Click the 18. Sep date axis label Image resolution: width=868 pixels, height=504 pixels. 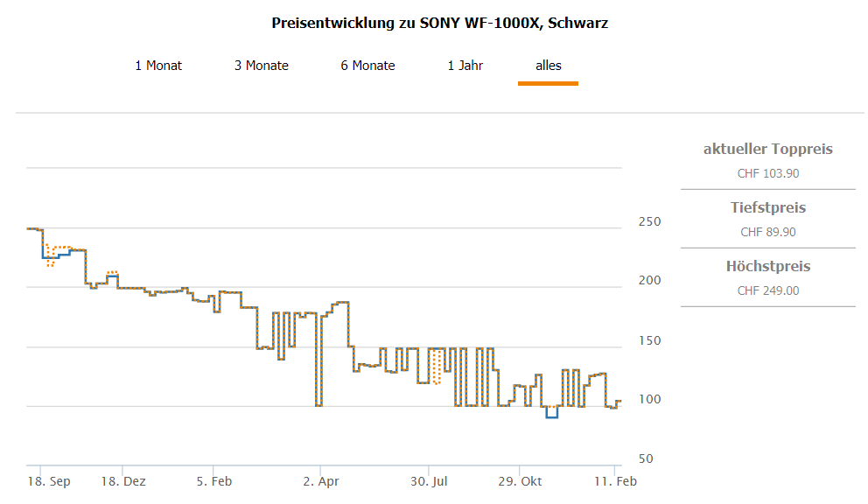click(x=49, y=482)
